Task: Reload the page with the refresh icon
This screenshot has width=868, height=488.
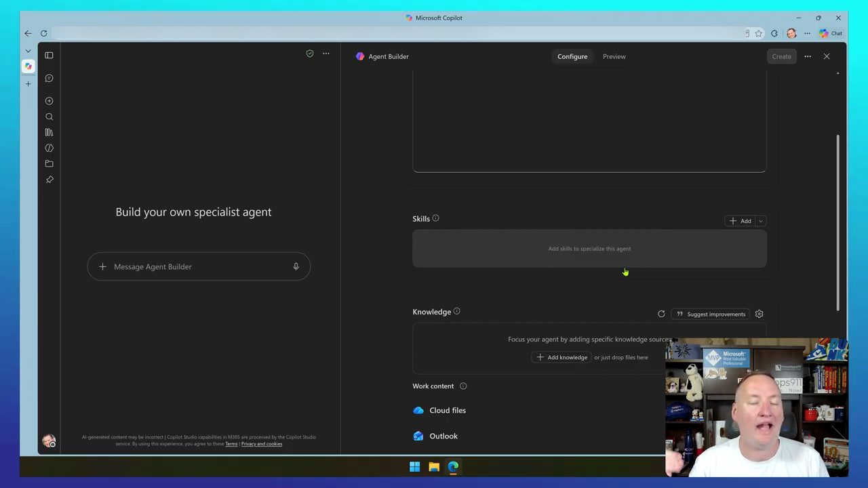Action: (43, 33)
